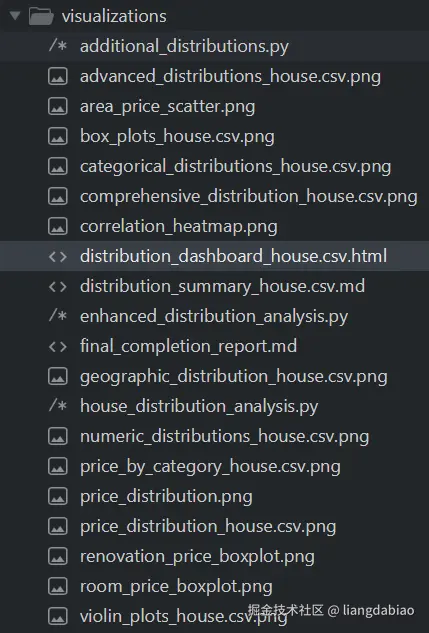Click the Python icon beside house_distribution_analysis.py
429x633 pixels.
58,406
